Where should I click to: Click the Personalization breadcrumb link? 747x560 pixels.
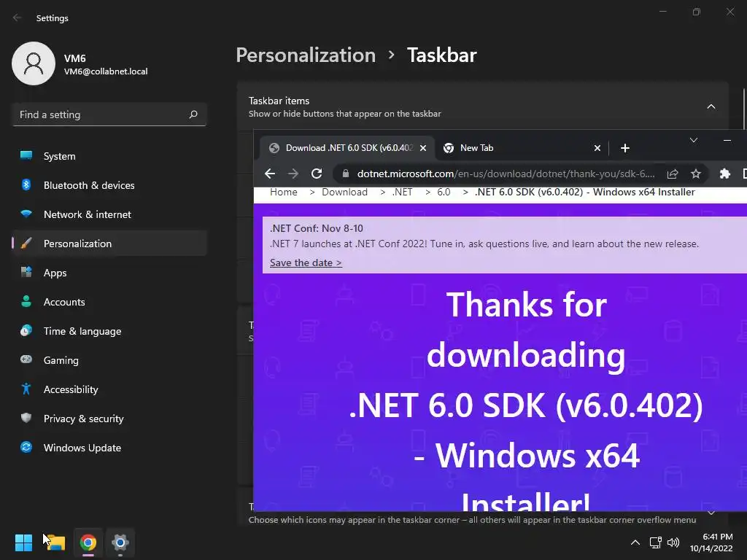306,55
